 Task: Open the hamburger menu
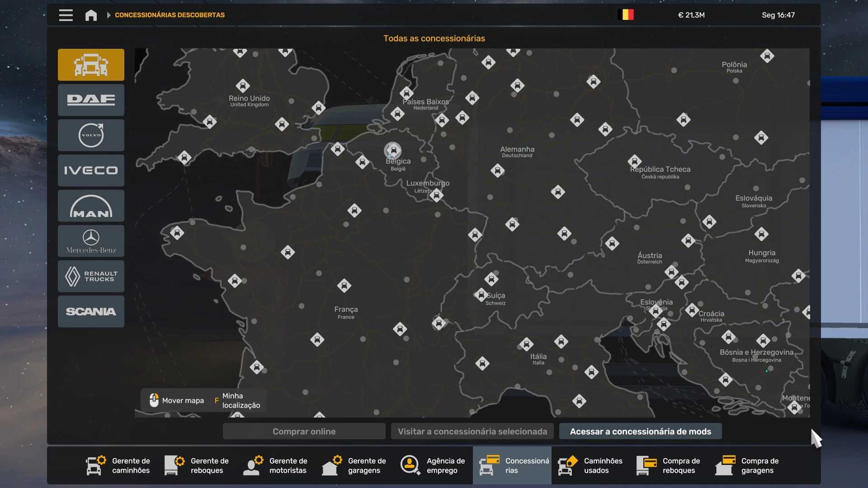tap(66, 15)
